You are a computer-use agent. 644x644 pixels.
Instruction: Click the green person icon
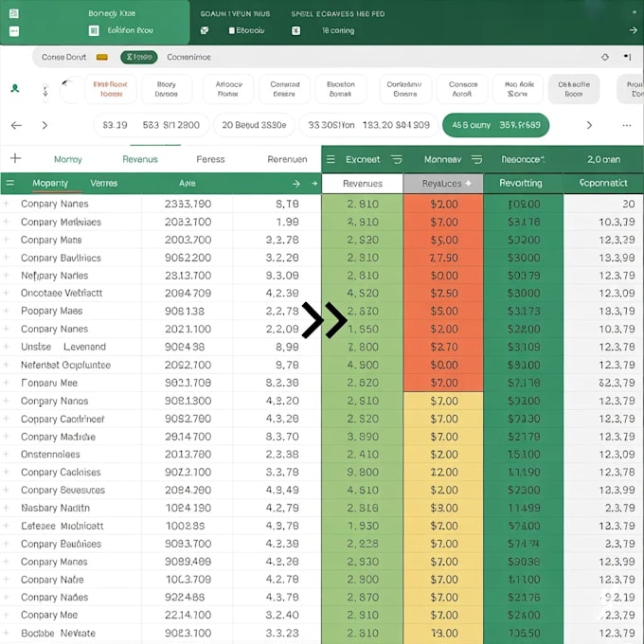point(15,88)
